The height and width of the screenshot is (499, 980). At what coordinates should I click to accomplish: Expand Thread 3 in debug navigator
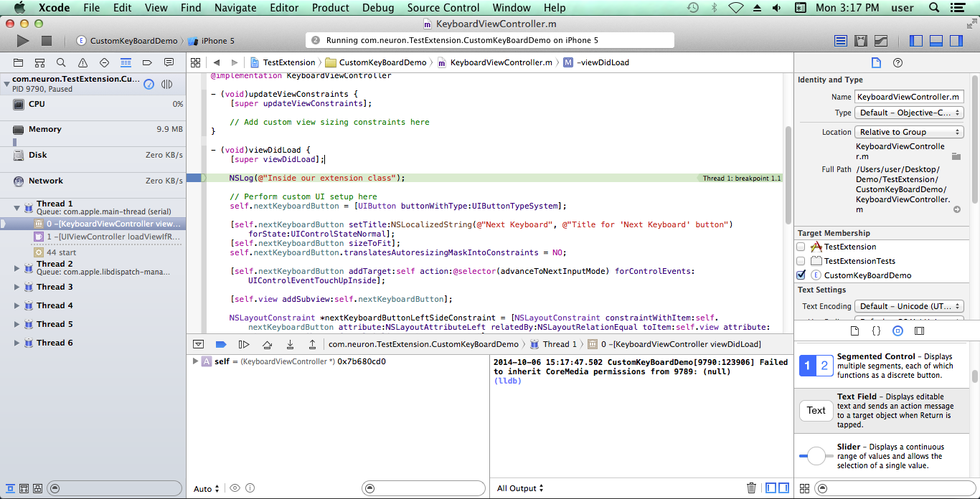click(17, 287)
